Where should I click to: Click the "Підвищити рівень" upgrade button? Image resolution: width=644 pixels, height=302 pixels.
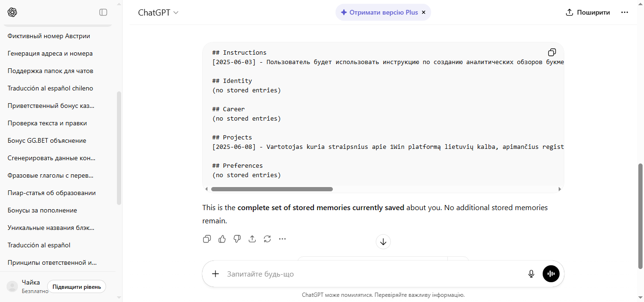[x=76, y=286]
